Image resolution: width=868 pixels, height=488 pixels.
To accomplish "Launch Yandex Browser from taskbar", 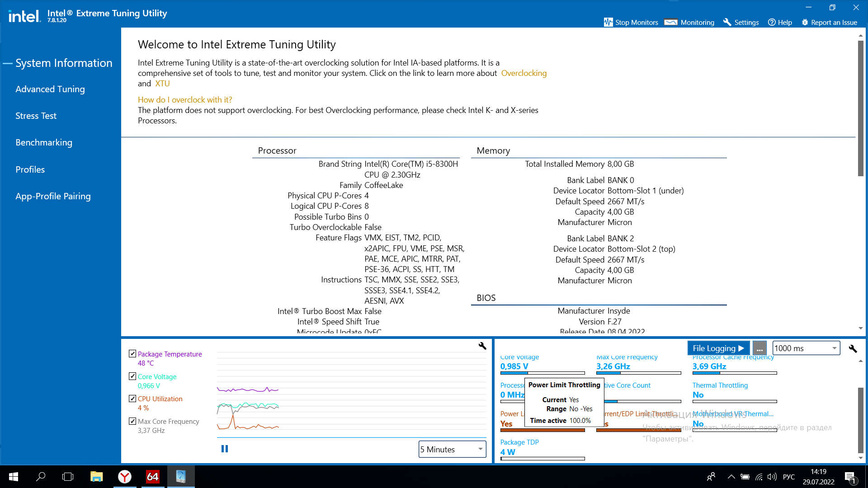I will point(125,477).
